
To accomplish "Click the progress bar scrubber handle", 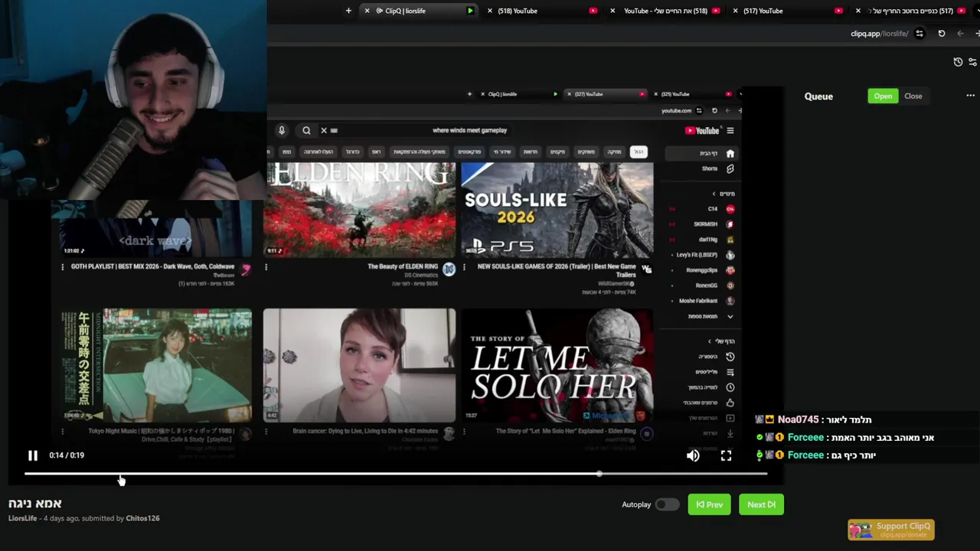I will (x=599, y=474).
